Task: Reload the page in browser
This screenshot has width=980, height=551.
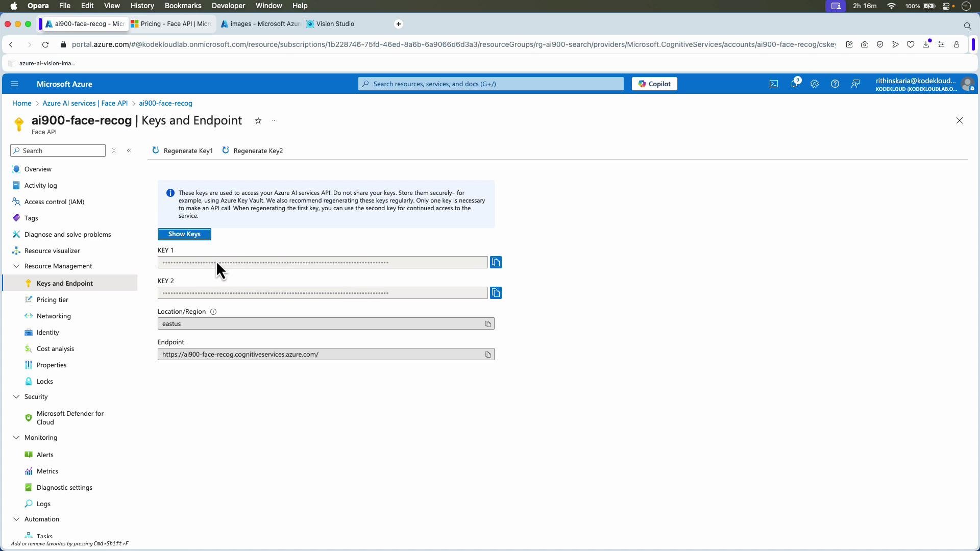Action: pyautogui.click(x=45, y=45)
